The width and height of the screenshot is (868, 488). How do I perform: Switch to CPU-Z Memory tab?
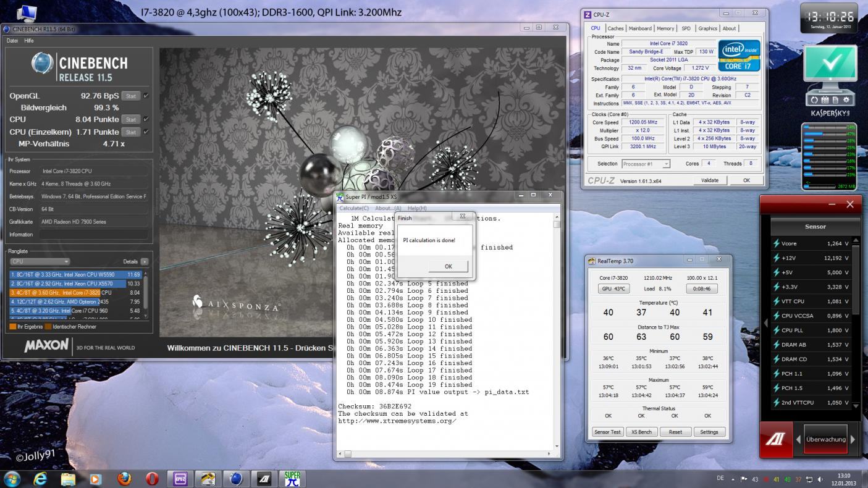665,28
